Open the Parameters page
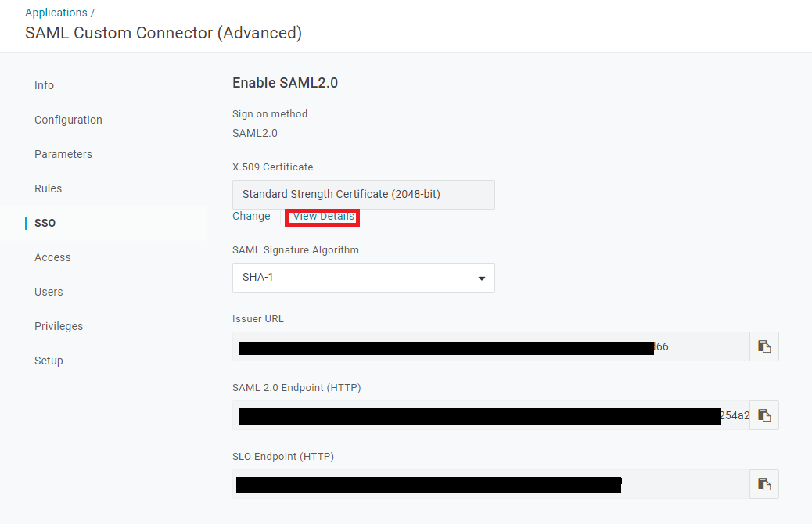 point(63,154)
